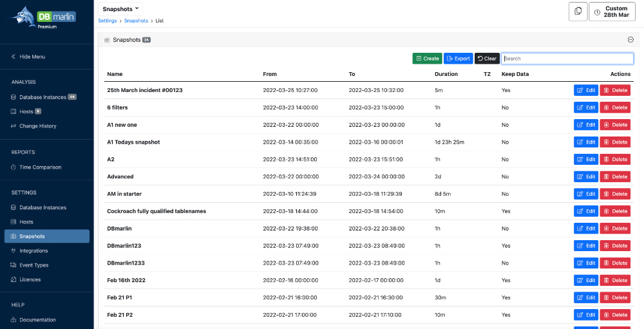
Task: Open the Licences settings page
Action: point(30,279)
